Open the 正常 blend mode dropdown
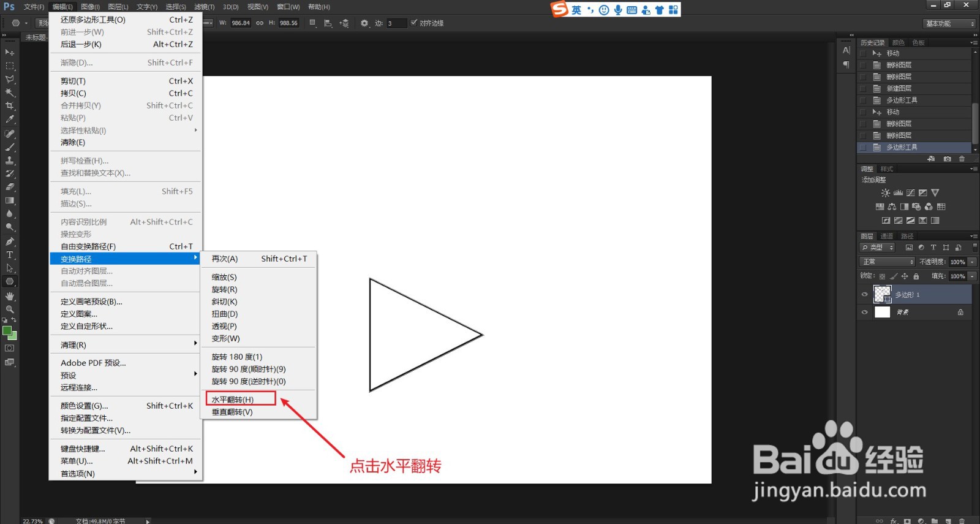Viewport: 980px width, 524px height. [888, 262]
